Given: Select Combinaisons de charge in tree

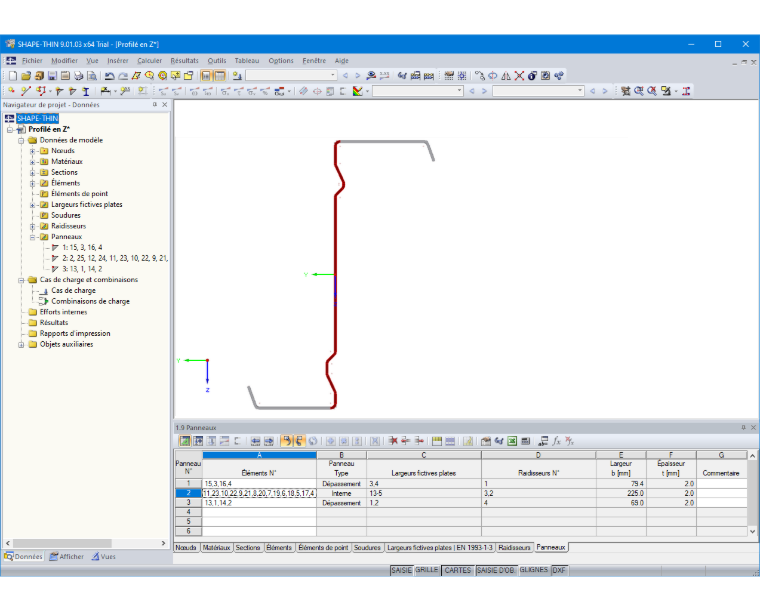Looking at the screenshot, I should pos(91,301).
